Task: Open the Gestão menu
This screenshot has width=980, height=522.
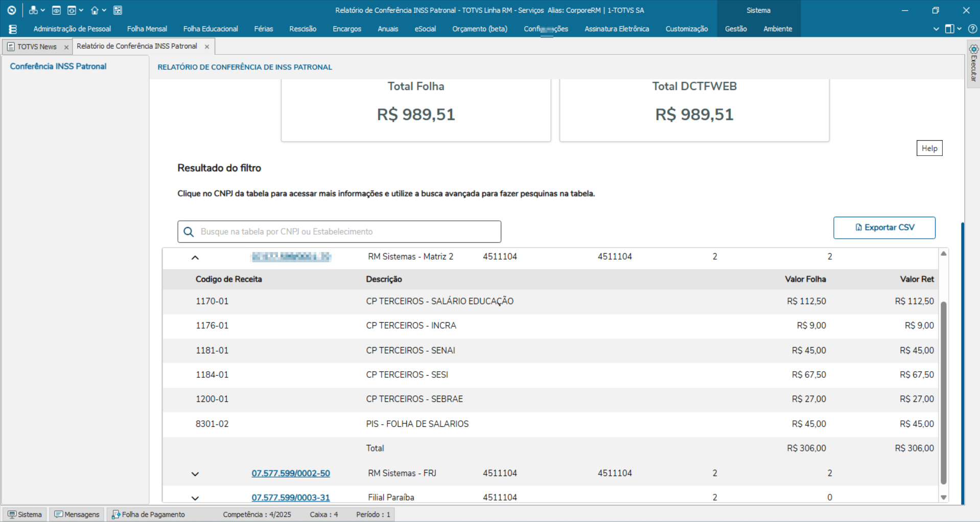Action: tap(736, 29)
